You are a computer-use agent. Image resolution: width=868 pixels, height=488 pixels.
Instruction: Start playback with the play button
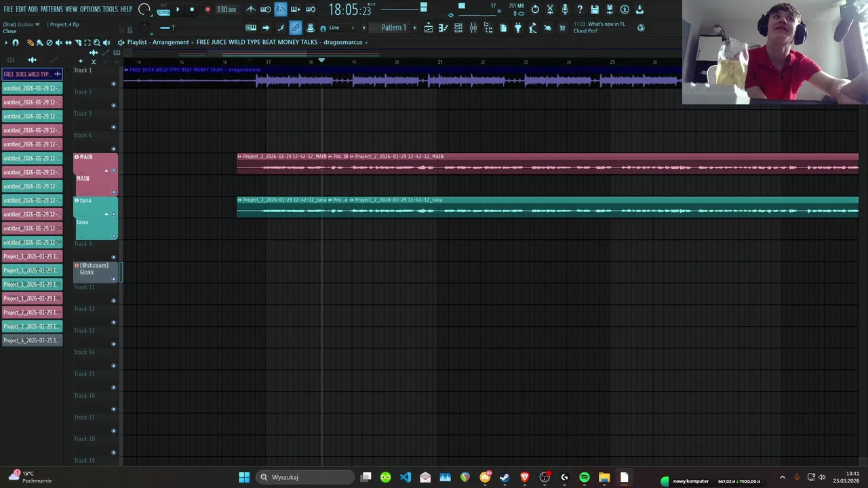point(178,9)
